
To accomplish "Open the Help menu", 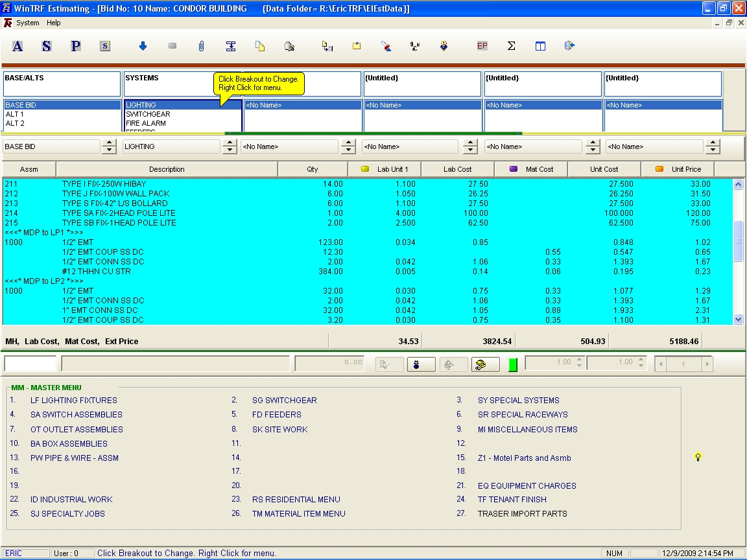I will tap(54, 23).
